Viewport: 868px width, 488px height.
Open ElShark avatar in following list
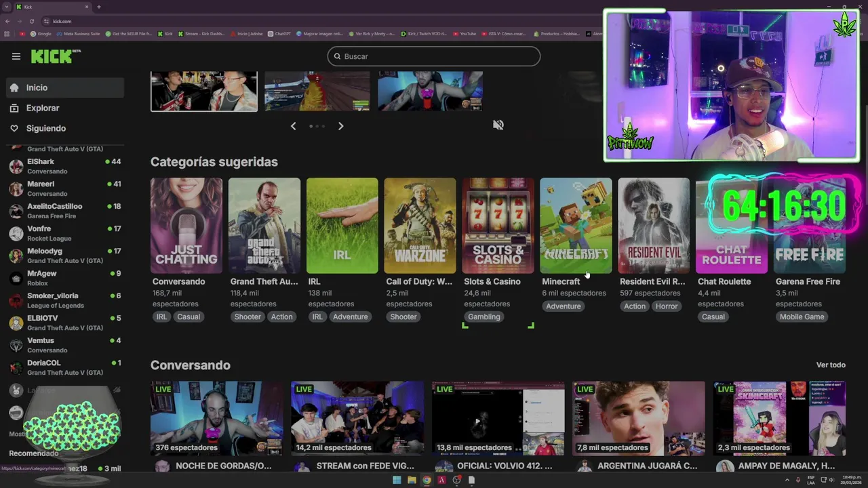pyautogui.click(x=16, y=166)
